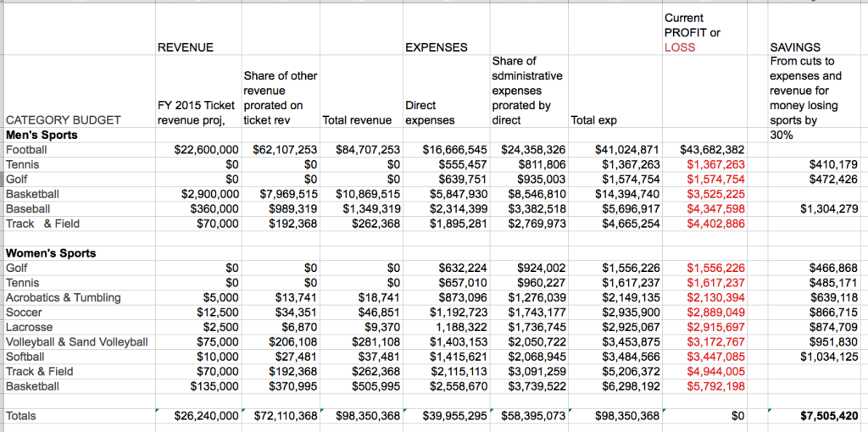Select men's Basketball total revenue $10,869,515

[368, 194]
